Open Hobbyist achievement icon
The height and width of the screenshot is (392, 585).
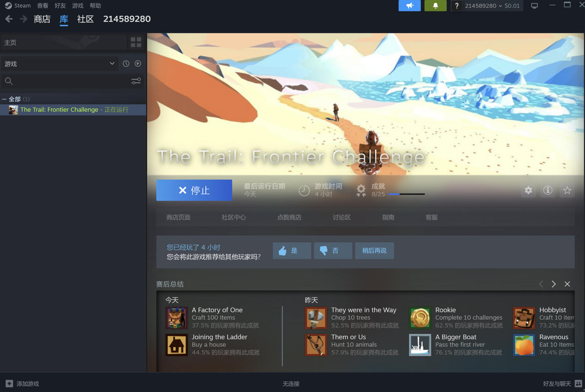pos(524,318)
